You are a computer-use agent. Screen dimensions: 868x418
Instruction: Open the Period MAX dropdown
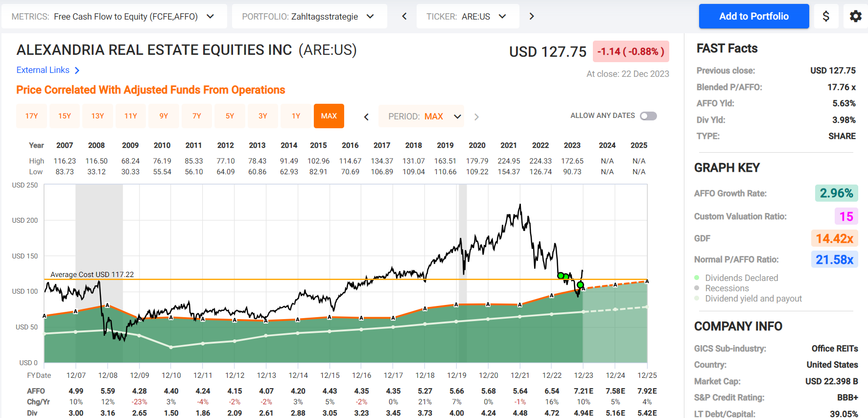tap(421, 116)
